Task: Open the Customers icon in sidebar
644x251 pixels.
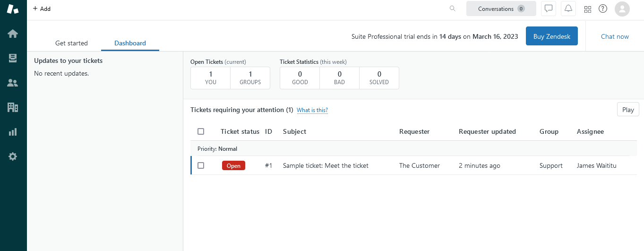Action: click(x=13, y=83)
